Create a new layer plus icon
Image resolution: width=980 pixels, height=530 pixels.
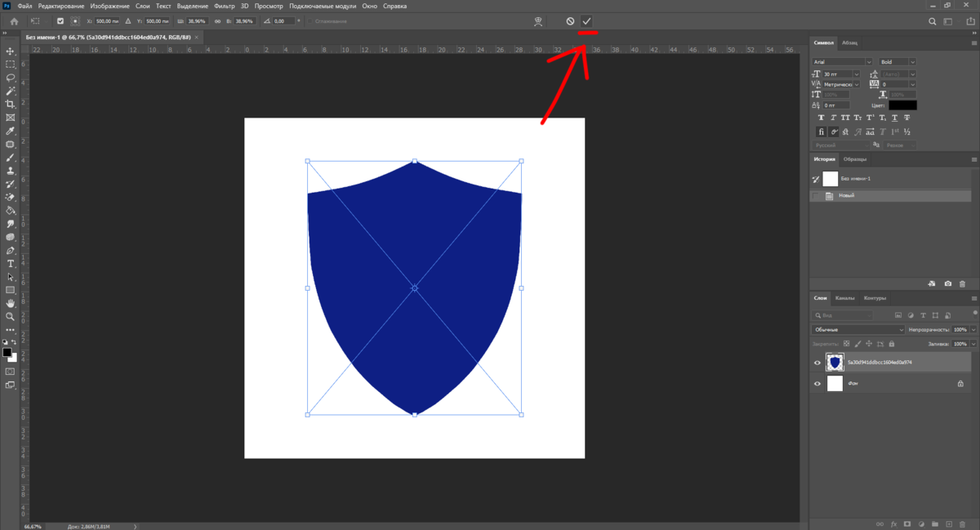(949, 523)
